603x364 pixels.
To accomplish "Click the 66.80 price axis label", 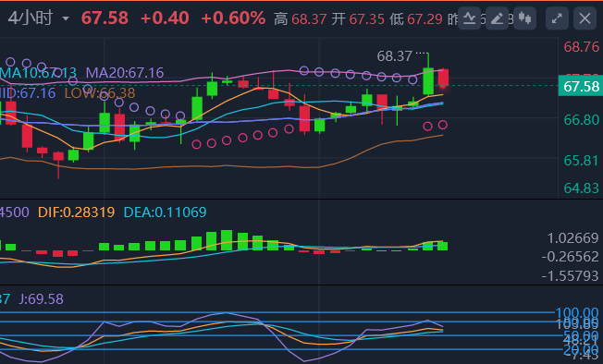I will tap(581, 120).
